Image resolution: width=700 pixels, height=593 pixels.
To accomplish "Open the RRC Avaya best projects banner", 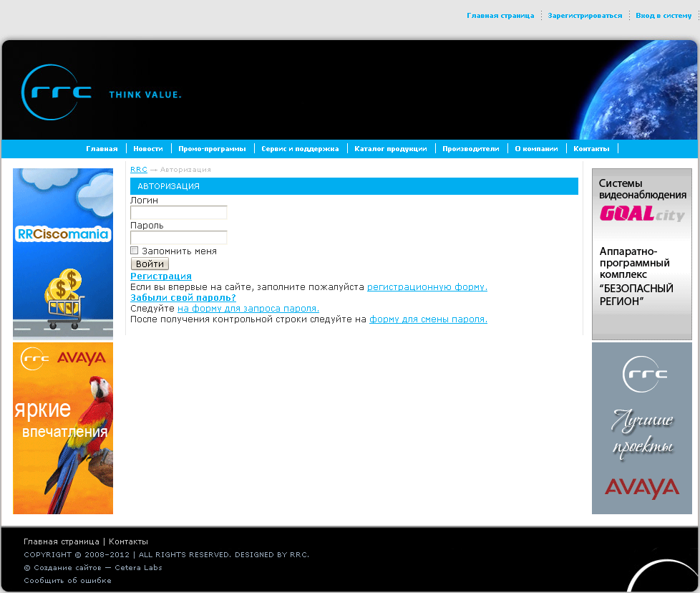I will (x=641, y=428).
